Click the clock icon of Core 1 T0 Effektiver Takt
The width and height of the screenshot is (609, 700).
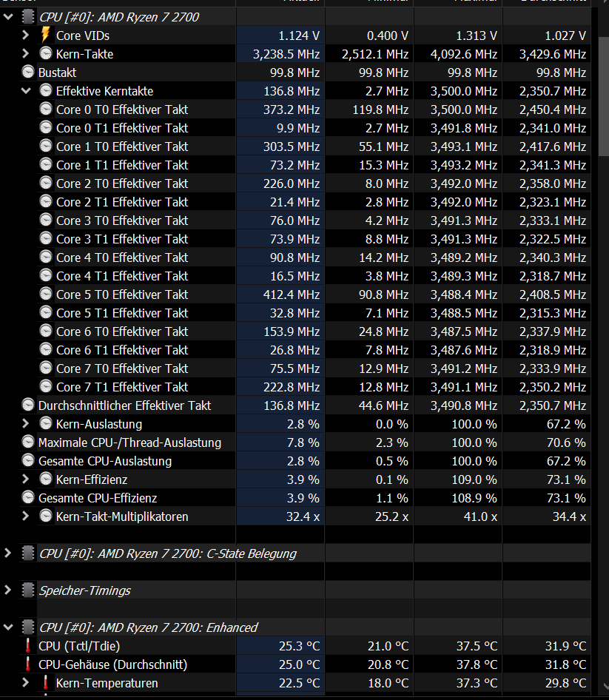(46, 146)
